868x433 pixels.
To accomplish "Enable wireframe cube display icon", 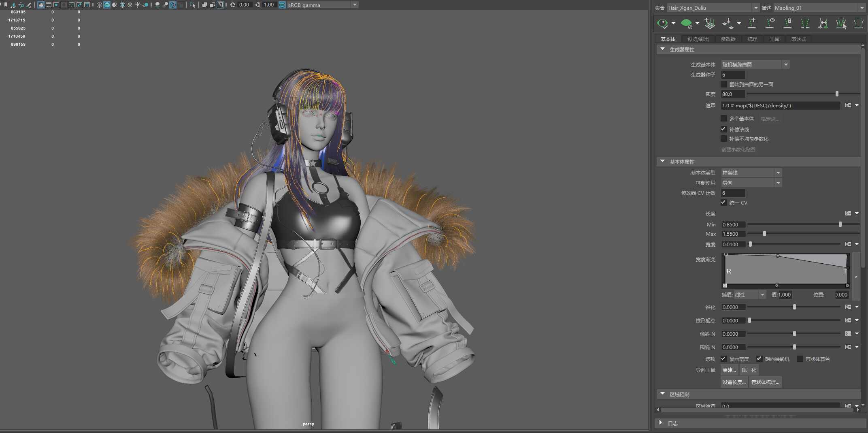I will tap(99, 5).
